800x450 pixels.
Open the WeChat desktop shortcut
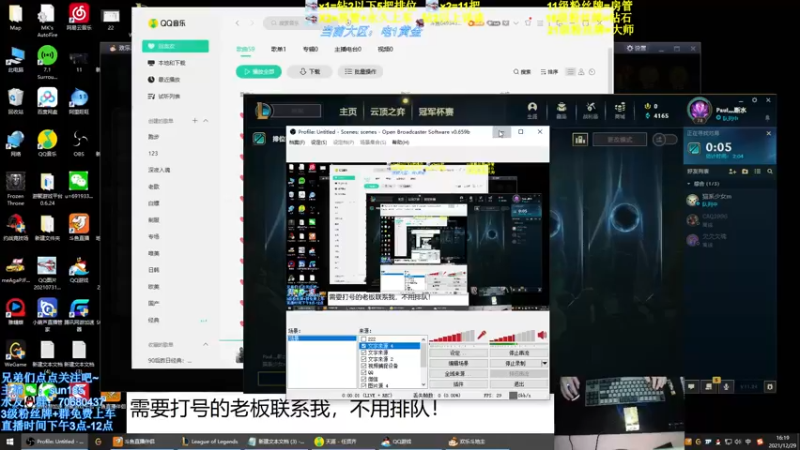pos(78,185)
